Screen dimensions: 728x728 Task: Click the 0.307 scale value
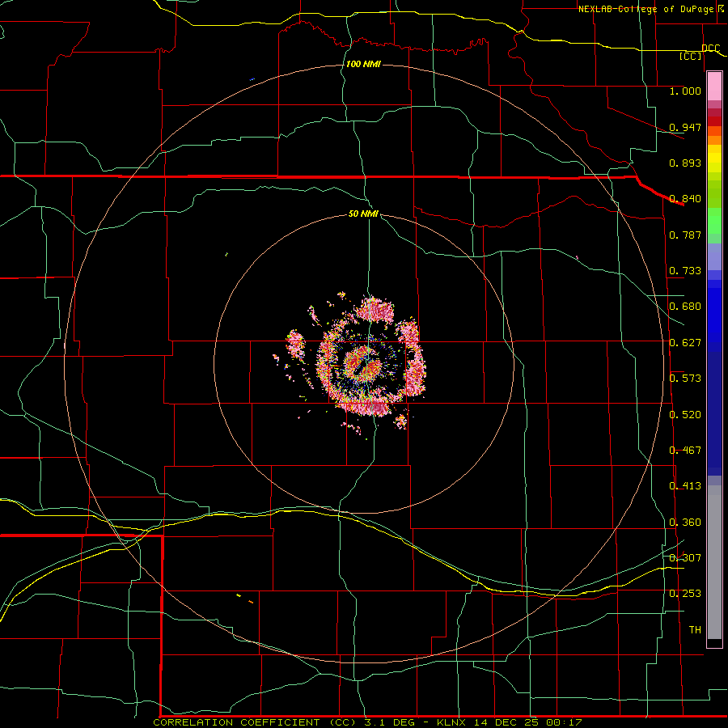pos(685,557)
